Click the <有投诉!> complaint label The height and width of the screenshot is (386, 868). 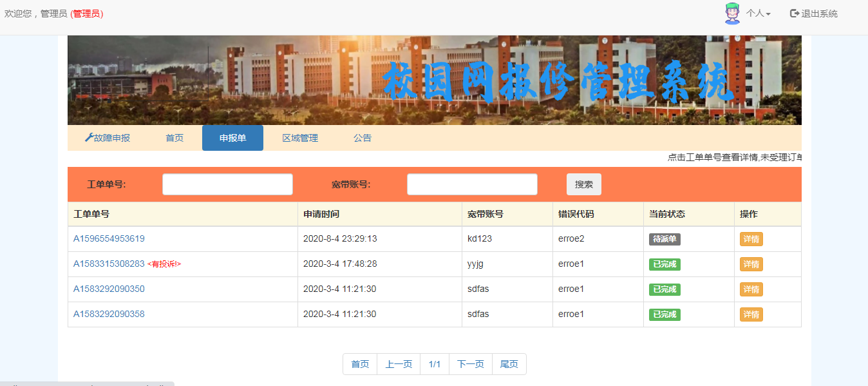(x=164, y=264)
